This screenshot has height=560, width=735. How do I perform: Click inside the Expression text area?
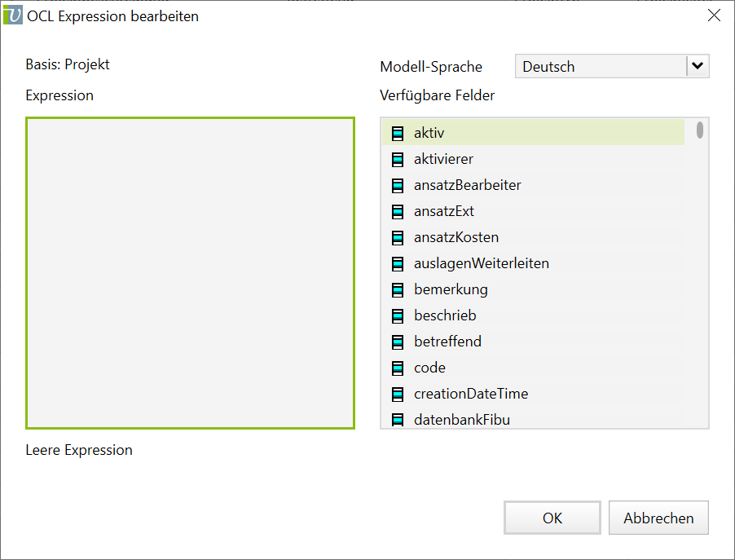tap(191, 273)
